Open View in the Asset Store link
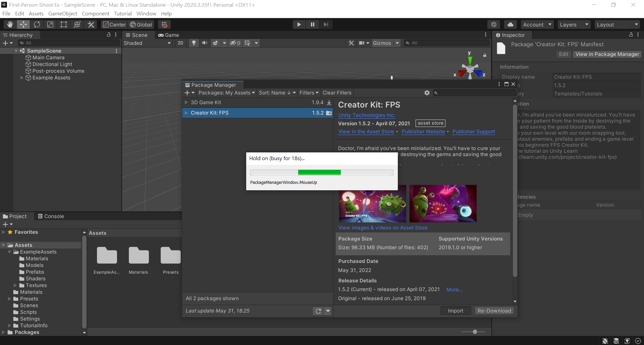The image size is (644, 345). [366, 132]
